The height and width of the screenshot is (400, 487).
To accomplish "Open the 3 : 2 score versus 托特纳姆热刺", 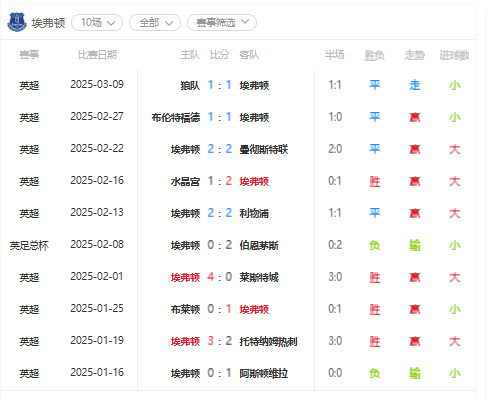I will pos(219,341).
